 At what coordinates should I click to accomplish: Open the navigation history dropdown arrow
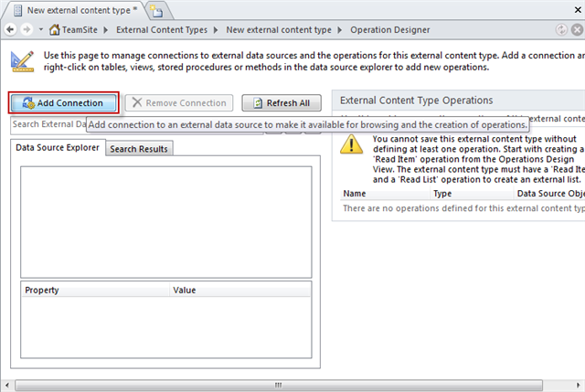coord(41,29)
